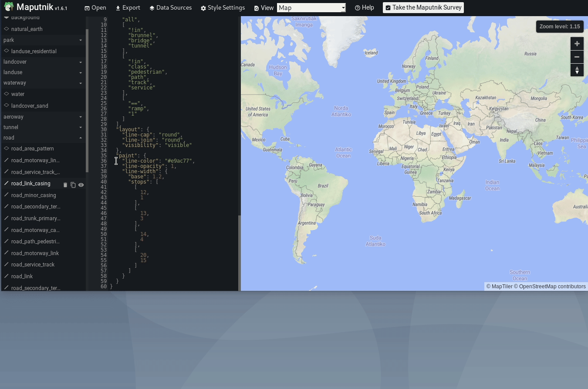Expand the waterway layer group
Screen dimensions: 588x389
(x=80, y=83)
